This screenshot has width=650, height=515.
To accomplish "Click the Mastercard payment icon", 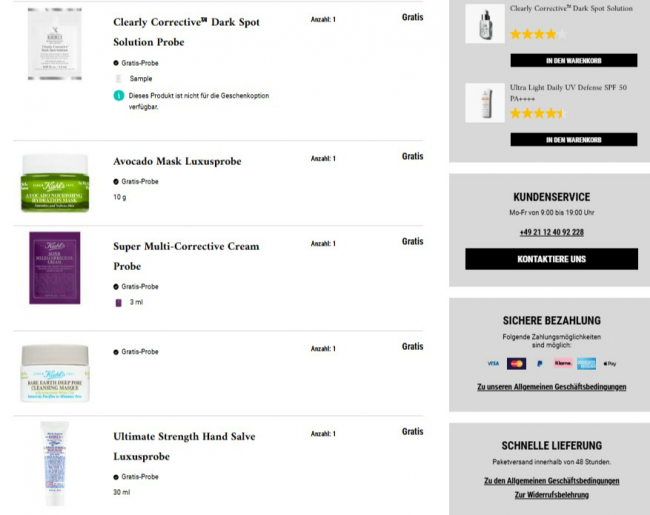I will (517, 364).
